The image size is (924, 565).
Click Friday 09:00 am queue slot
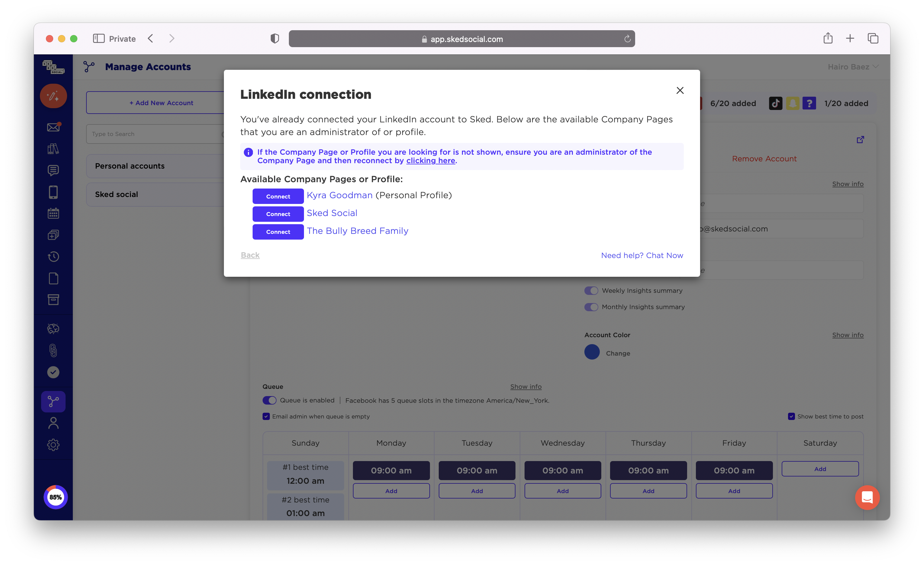coord(734,470)
